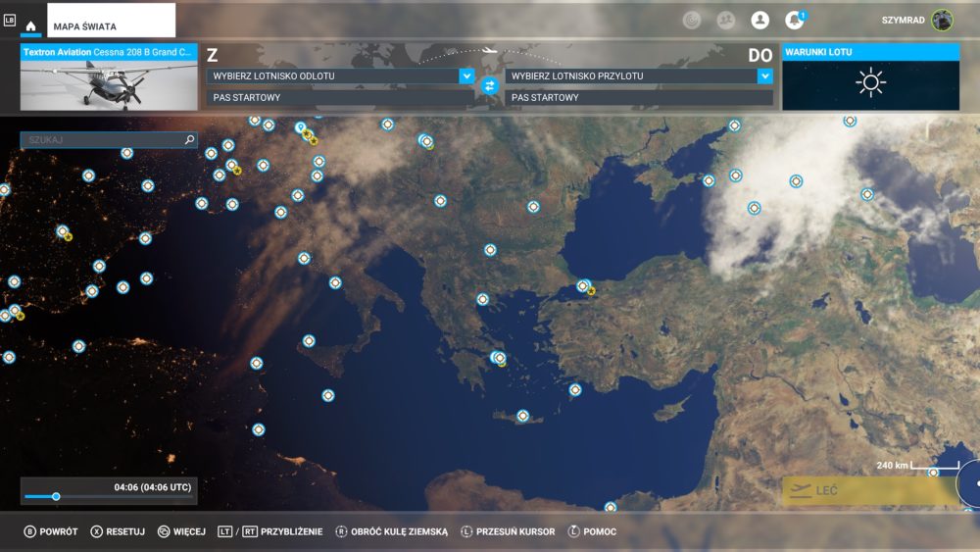
Task: Select the arrival PAS STARTOWY field
Action: point(639,97)
